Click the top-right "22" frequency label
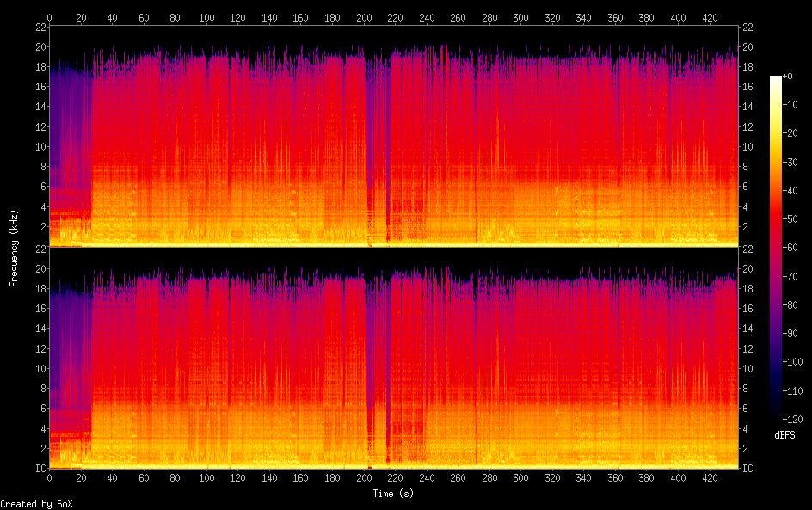Screen dimensions: 812x510 pos(747,28)
